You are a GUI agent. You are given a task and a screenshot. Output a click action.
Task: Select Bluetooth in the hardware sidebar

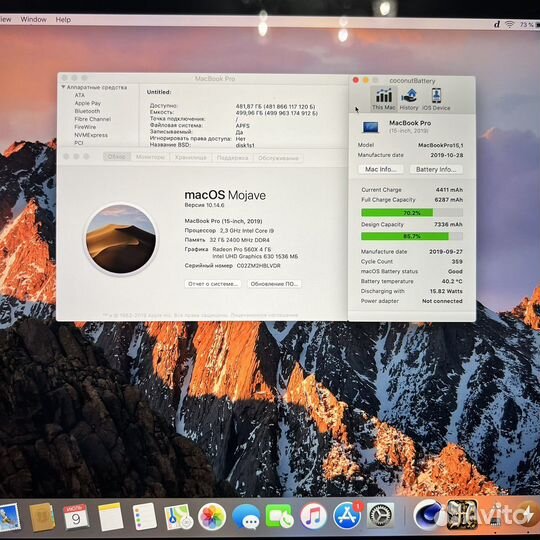tap(87, 111)
